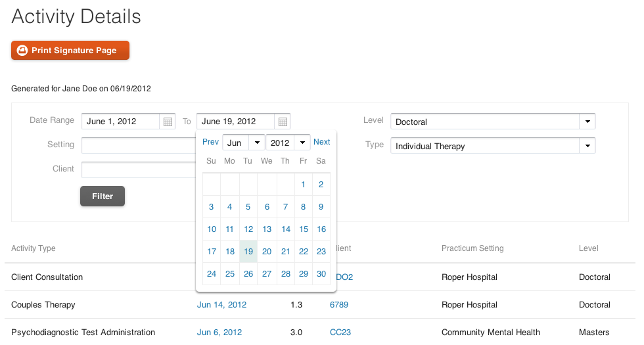This screenshot has width=644, height=345.
Task: Select day 14 in the calendar
Action: (x=286, y=229)
